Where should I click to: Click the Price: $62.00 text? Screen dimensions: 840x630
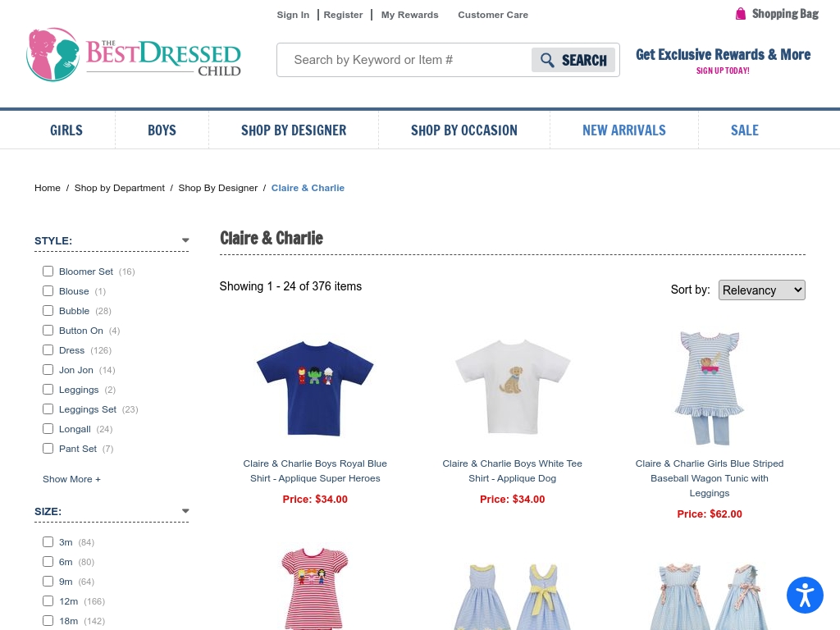[710, 514]
